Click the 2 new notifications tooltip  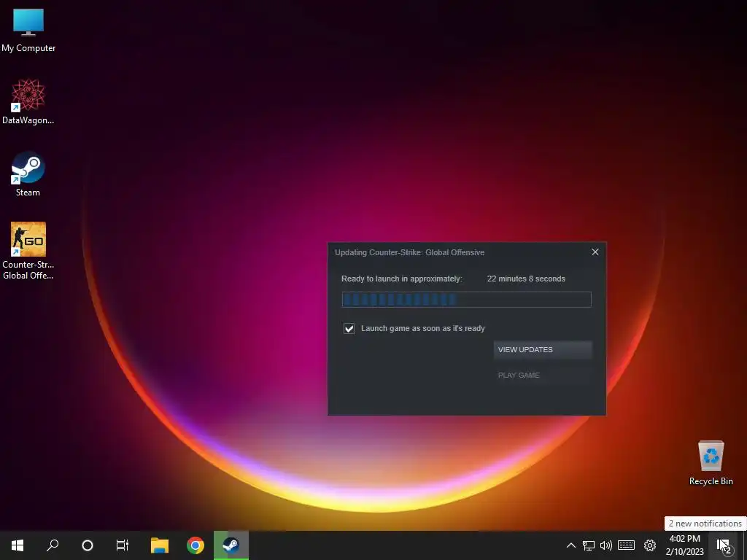point(705,524)
